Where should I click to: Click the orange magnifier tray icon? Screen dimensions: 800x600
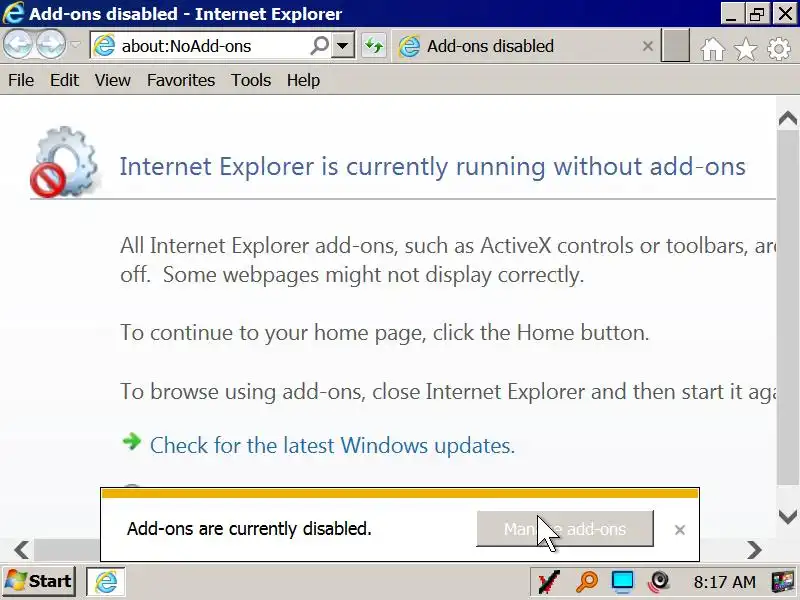tap(587, 582)
